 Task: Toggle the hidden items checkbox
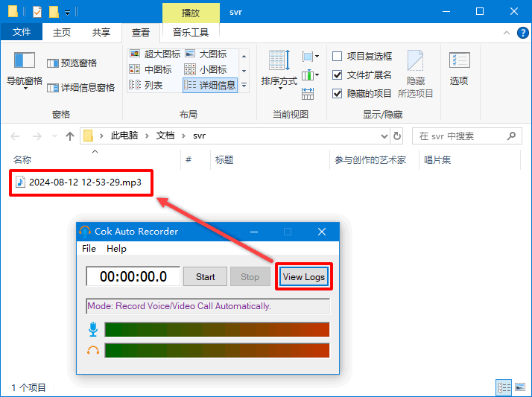click(x=338, y=94)
